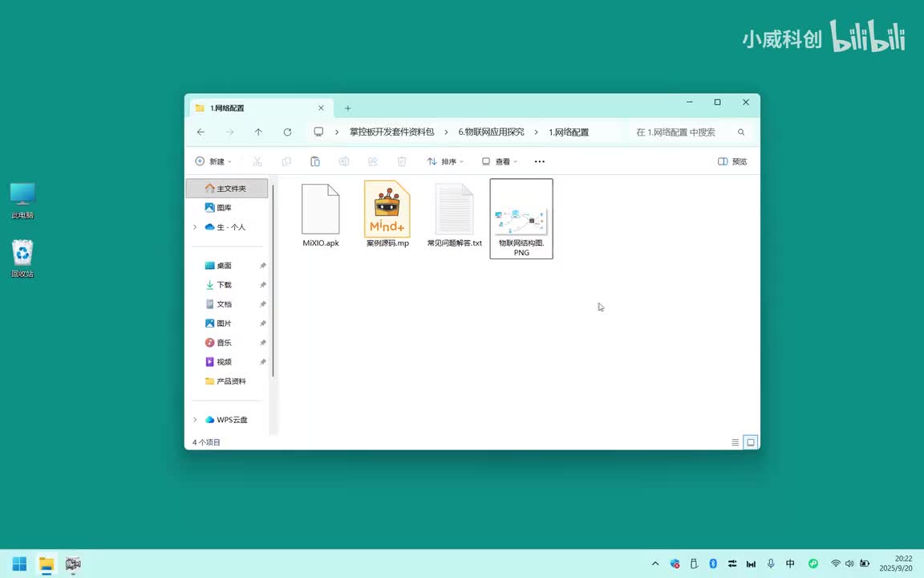924x578 pixels.
Task: Open 此电脑 desktop icon
Action: tap(22, 201)
